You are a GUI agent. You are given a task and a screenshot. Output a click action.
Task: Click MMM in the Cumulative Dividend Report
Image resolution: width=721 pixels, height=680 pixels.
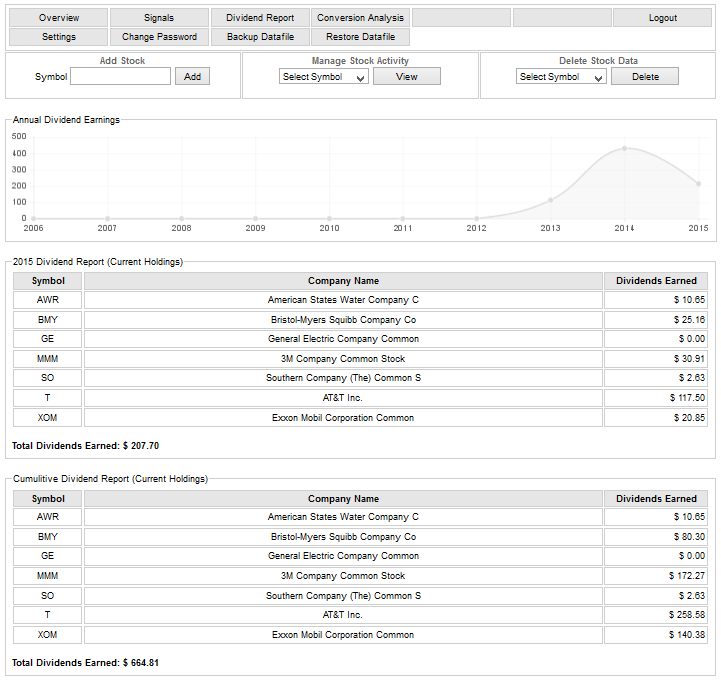point(48,576)
